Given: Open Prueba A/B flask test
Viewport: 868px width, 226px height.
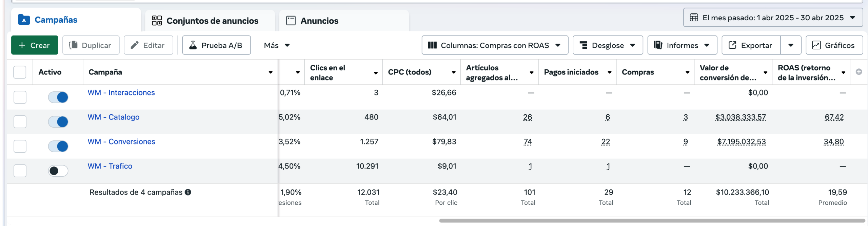Looking at the screenshot, I should (216, 45).
